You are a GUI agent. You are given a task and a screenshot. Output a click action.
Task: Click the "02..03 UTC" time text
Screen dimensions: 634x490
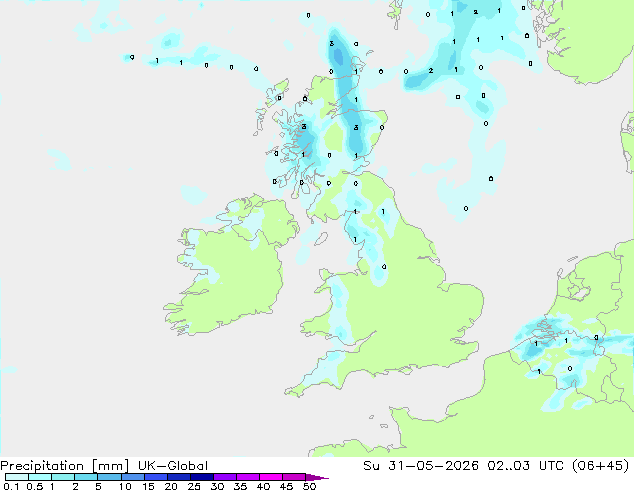525,466
